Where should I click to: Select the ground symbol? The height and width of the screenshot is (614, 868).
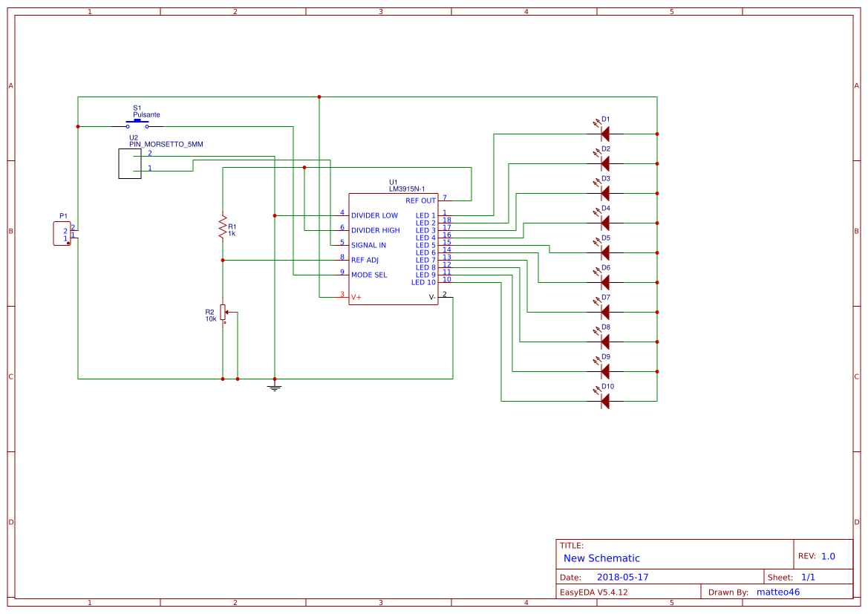tap(275, 387)
